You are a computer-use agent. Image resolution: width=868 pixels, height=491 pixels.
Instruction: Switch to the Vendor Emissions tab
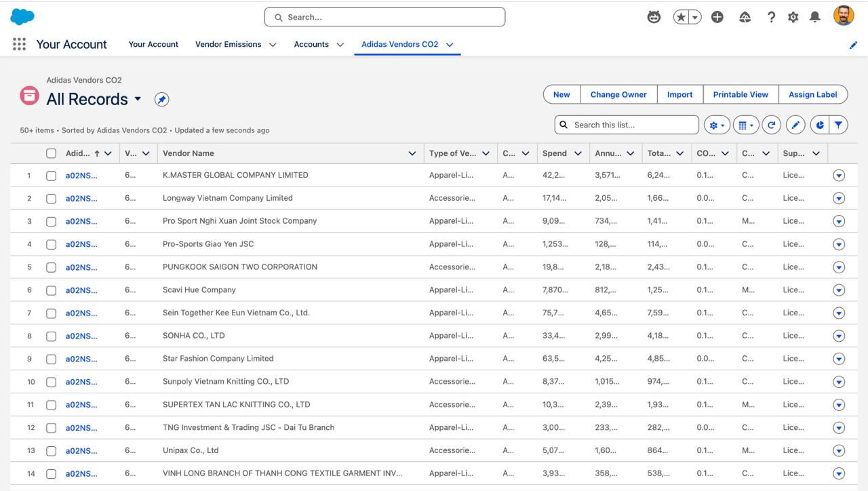coord(228,44)
